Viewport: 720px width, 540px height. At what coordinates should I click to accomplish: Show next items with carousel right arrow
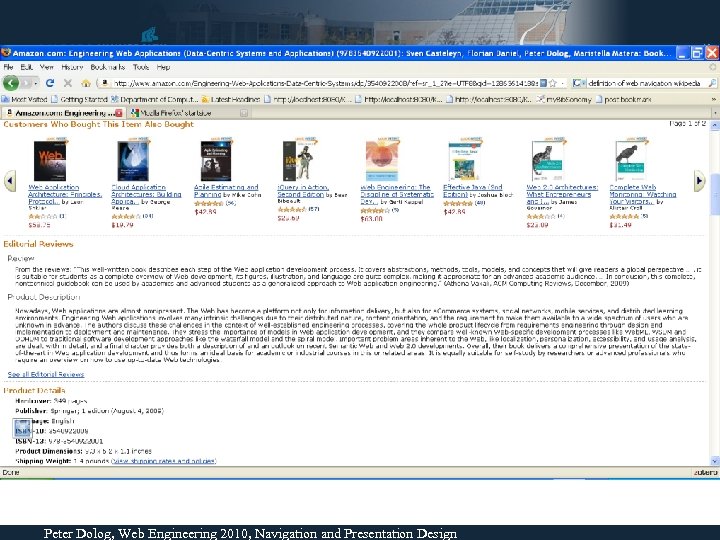pos(699,181)
